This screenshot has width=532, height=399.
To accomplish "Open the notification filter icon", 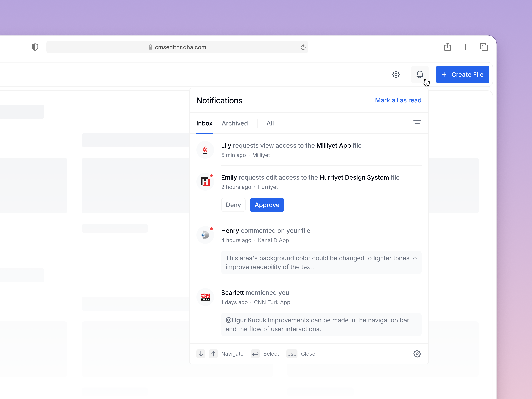I will [x=417, y=123].
